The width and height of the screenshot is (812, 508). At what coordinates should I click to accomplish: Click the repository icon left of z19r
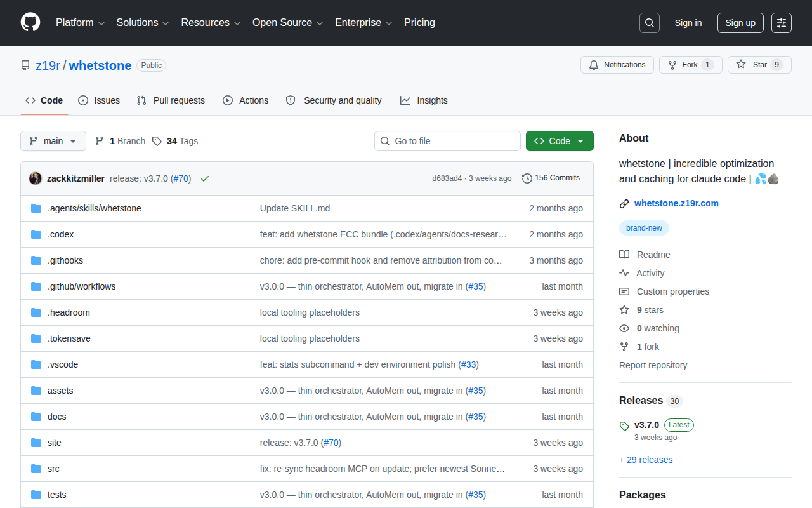point(25,65)
